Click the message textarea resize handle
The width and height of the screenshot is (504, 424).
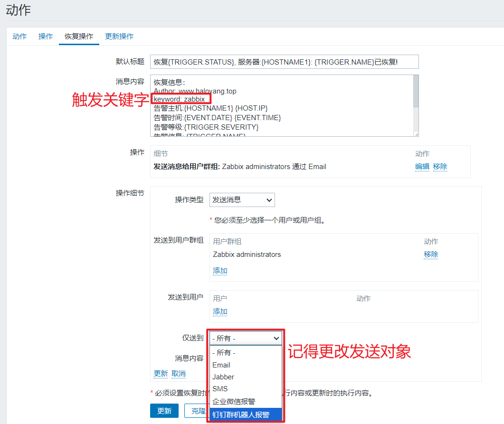coord(417,134)
